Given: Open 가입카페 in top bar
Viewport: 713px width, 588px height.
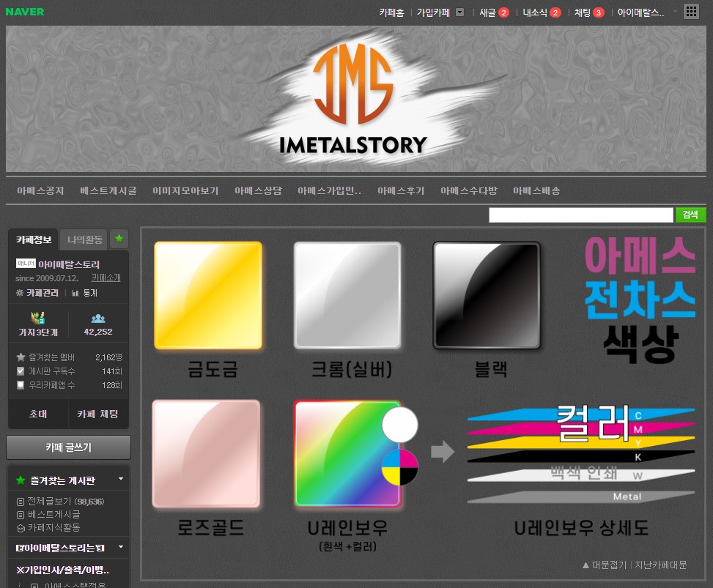Looking at the screenshot, I should point(433,12).
